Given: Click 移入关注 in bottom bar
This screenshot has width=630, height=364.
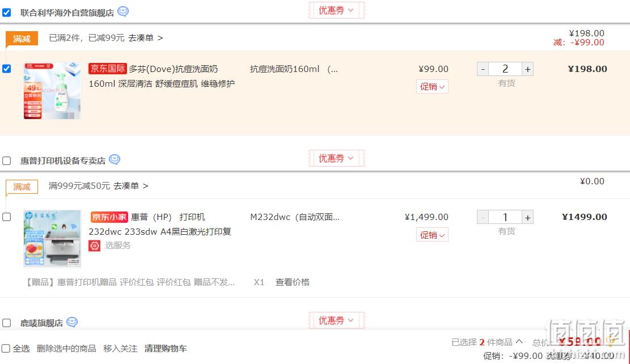Looking at the screenshot, I should 120,348.
